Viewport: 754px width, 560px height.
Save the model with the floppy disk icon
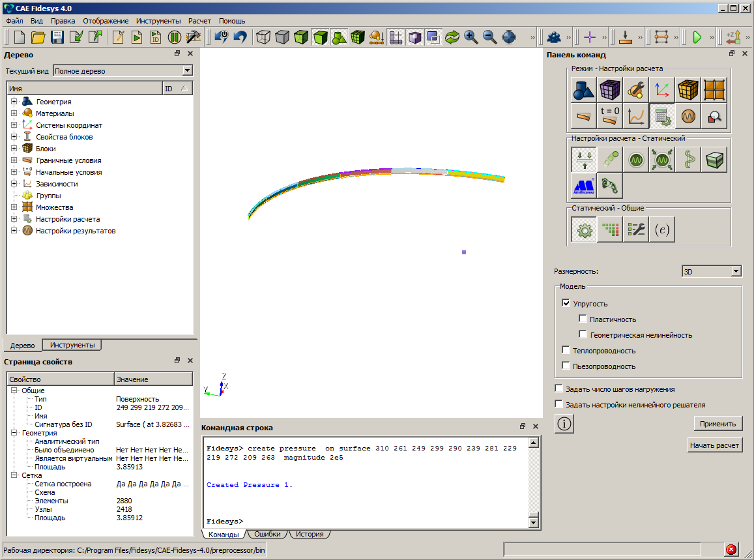click(x=57, y=37)
